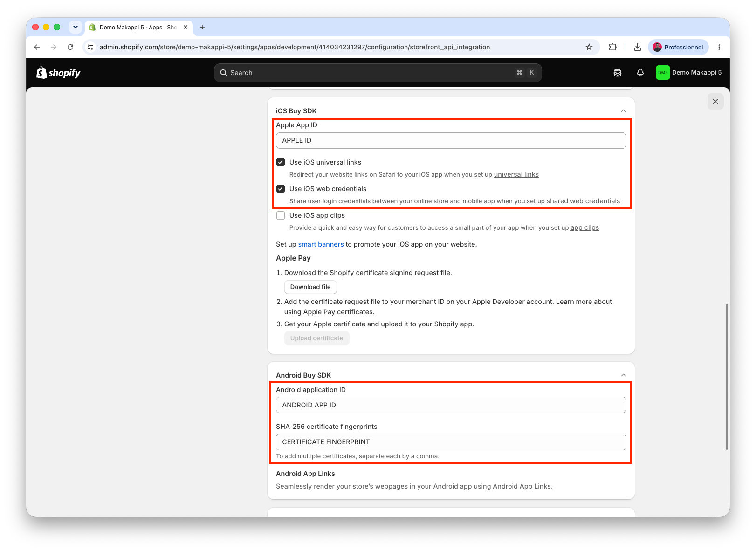Click the site information icon in address bar

(x=91, y=47)
